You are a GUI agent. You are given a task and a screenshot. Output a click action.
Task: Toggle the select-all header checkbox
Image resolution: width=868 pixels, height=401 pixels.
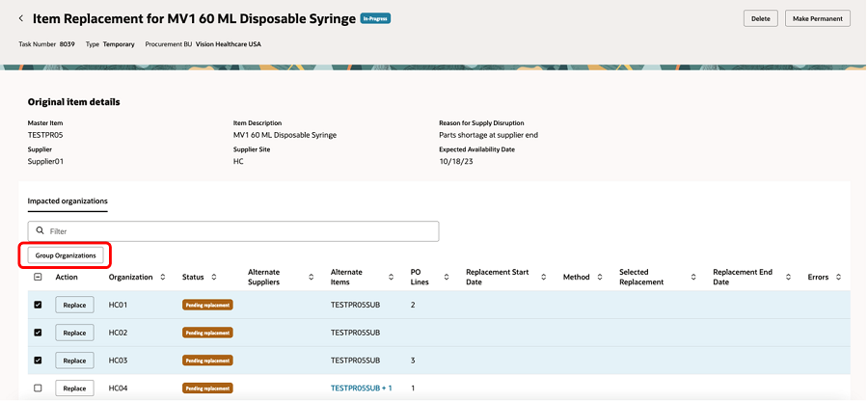(38, 278)
